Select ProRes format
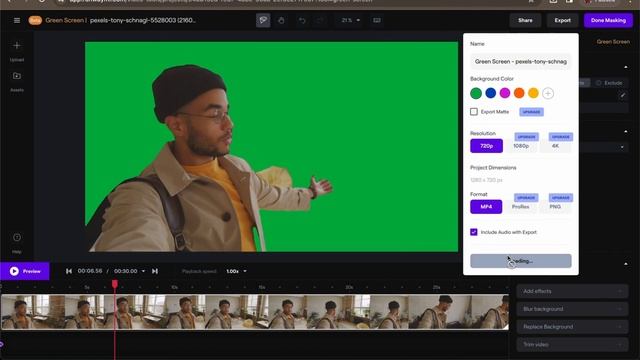The width and height of the screenshot is (640, 360). click(x=521, y=207)
